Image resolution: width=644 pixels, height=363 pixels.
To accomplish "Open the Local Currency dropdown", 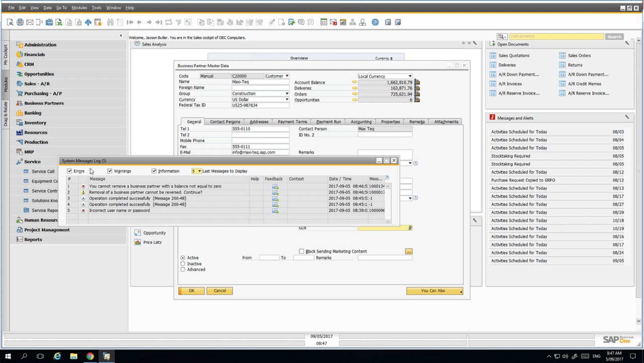I will pos(410,77).
